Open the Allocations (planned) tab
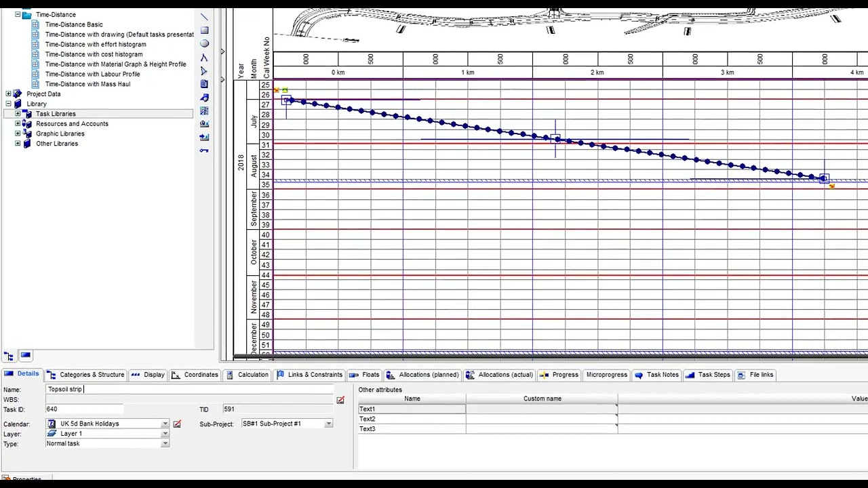 (x=423, y=375)
